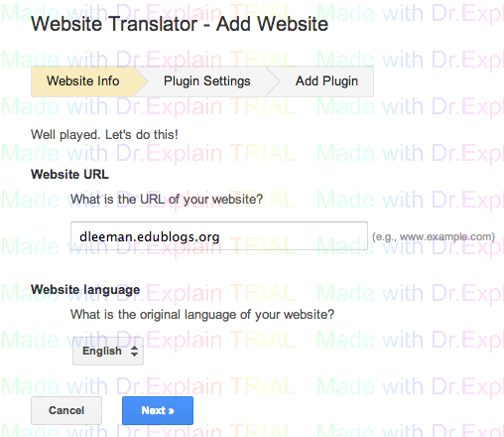
Task: Open the Add Plugin step
Action: tap(326, 81)
